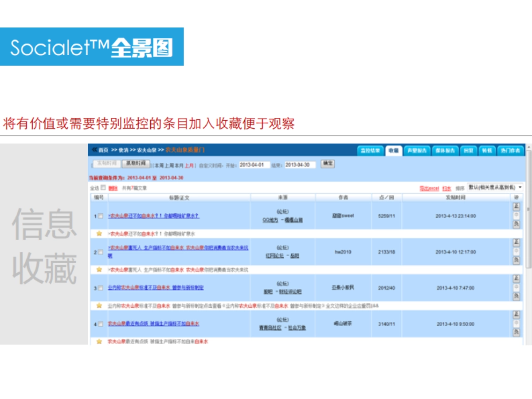Rate article 3 as negative (负)

tap(516, 297)
